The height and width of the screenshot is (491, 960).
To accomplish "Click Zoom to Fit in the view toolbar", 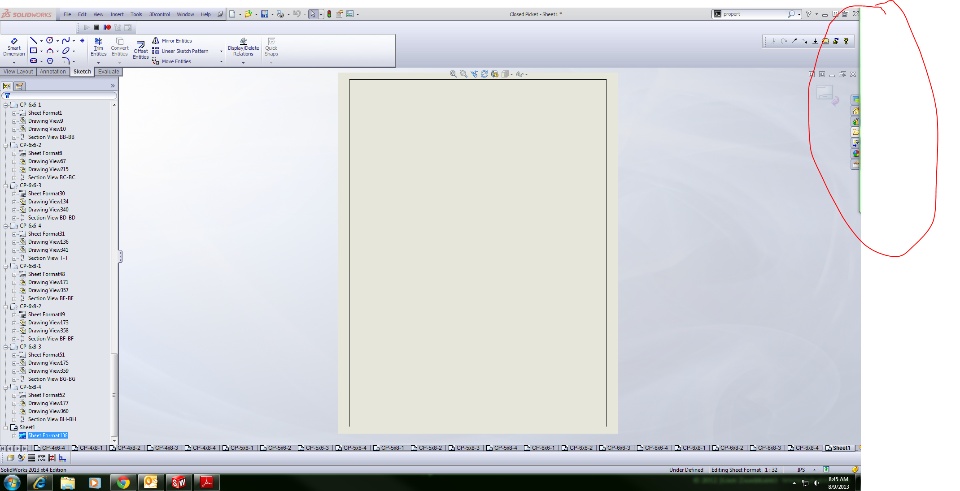I will point(453,73).
